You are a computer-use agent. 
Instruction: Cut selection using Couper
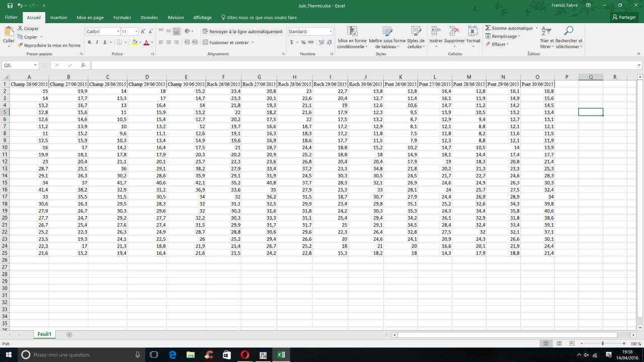click(28, 29)
